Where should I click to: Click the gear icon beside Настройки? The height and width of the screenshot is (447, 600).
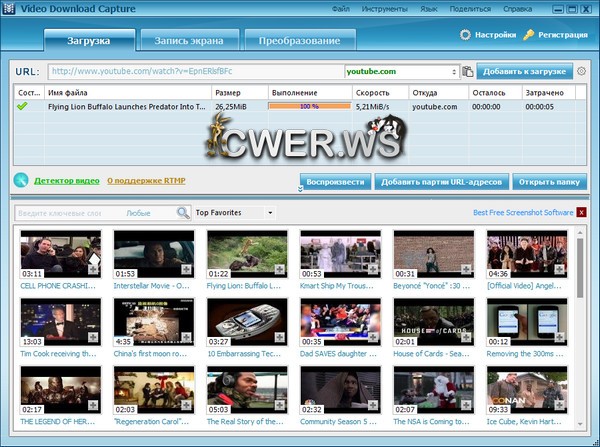click(x=466, y=35)
